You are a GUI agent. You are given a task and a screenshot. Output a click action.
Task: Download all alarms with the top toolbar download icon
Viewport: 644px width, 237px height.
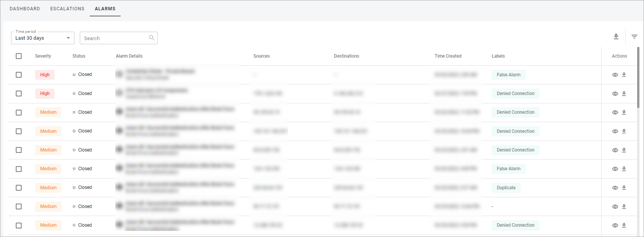tap(616, 37)
